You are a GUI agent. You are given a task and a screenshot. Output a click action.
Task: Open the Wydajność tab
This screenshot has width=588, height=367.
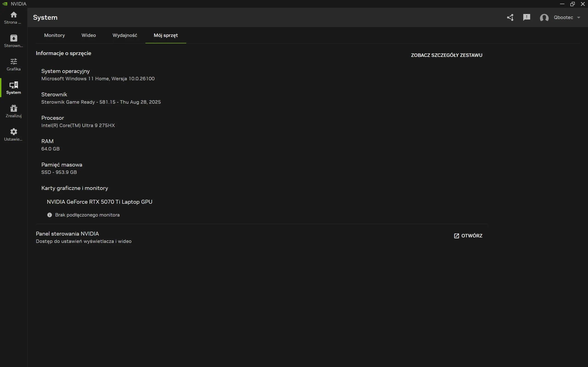125,35
